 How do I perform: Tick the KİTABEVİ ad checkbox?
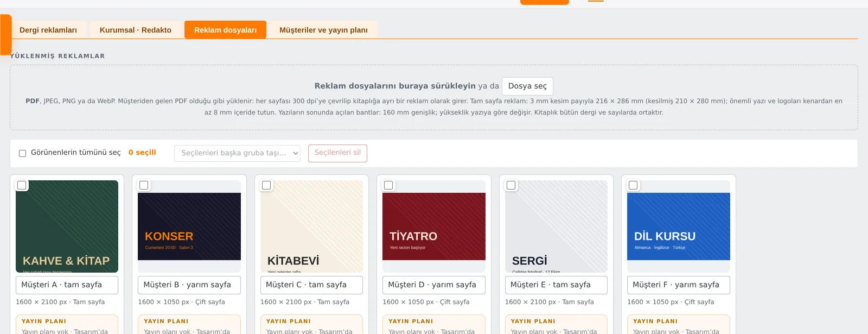click(x=266, y=185)
